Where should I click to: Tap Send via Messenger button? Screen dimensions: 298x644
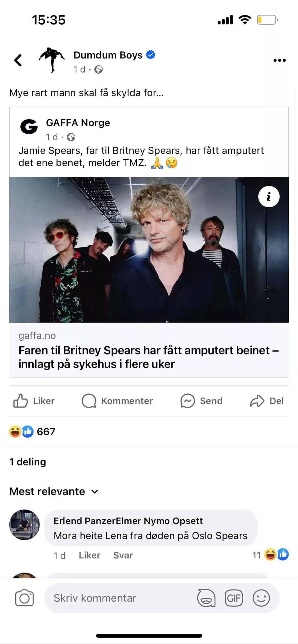(201, 401)
